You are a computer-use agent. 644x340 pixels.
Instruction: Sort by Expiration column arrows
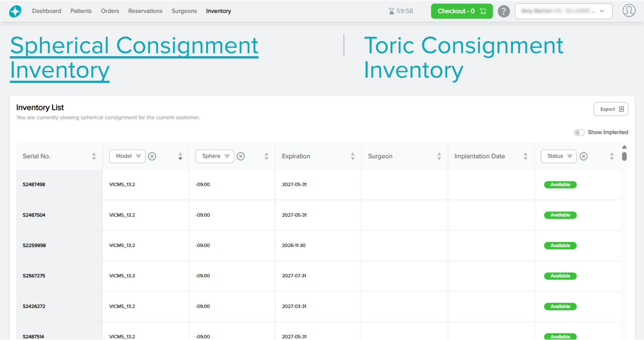[353, 156]
